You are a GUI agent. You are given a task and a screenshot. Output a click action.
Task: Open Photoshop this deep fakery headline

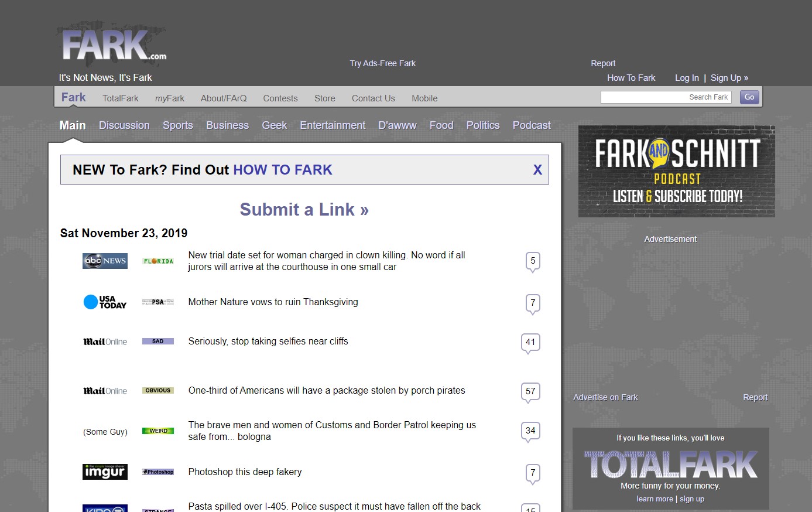click(x=245, y=472)
